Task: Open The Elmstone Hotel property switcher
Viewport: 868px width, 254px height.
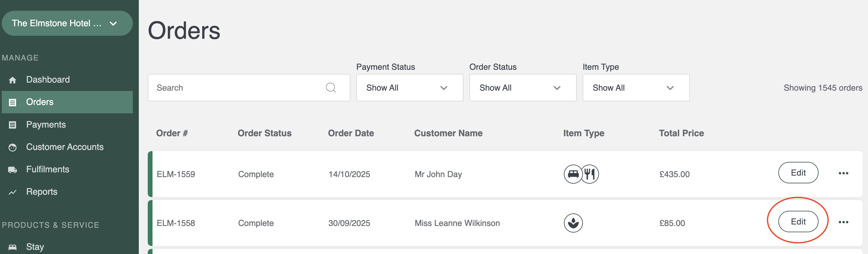Action: 67,23
